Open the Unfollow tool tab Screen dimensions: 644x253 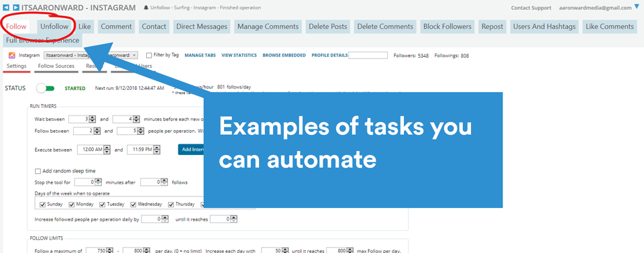pyautogui.click(x=54, y=26)
